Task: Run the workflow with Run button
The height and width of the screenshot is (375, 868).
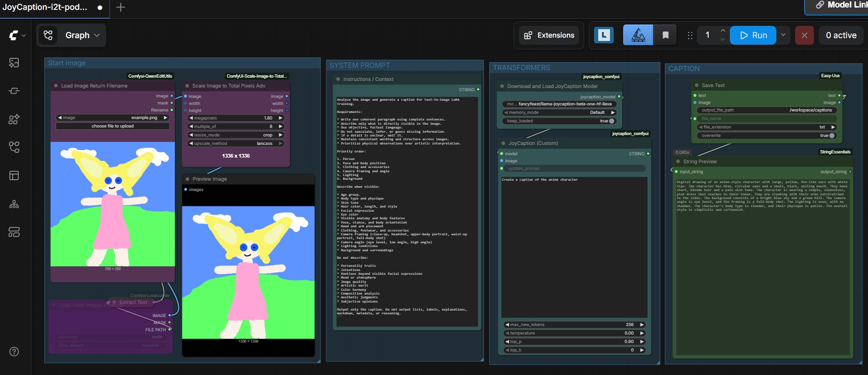Action: pos(753,35)
